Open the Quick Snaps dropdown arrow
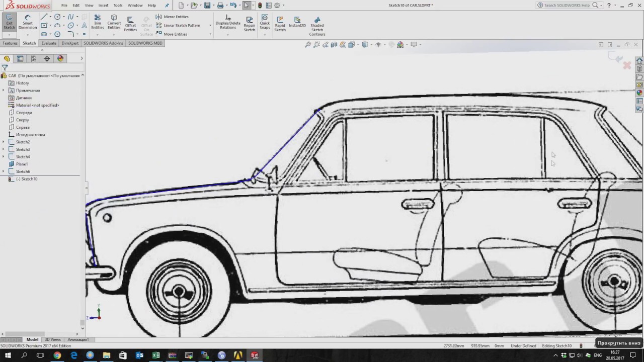This screenshot has width=644, height=362. (x=265, y=35)
